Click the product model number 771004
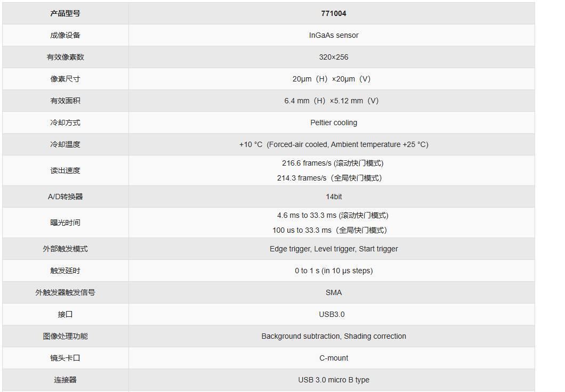Screen dimensions: 565x392 coord(334,13)
